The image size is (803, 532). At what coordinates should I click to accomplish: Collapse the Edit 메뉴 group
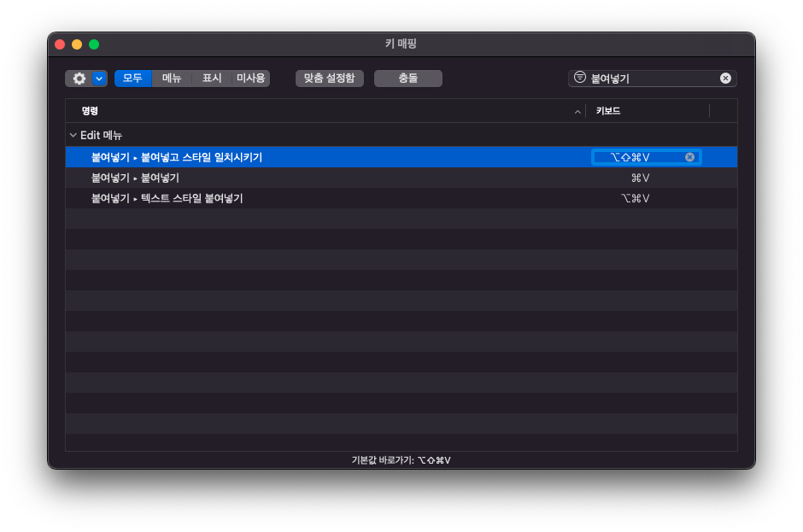[x=73, y=135]
